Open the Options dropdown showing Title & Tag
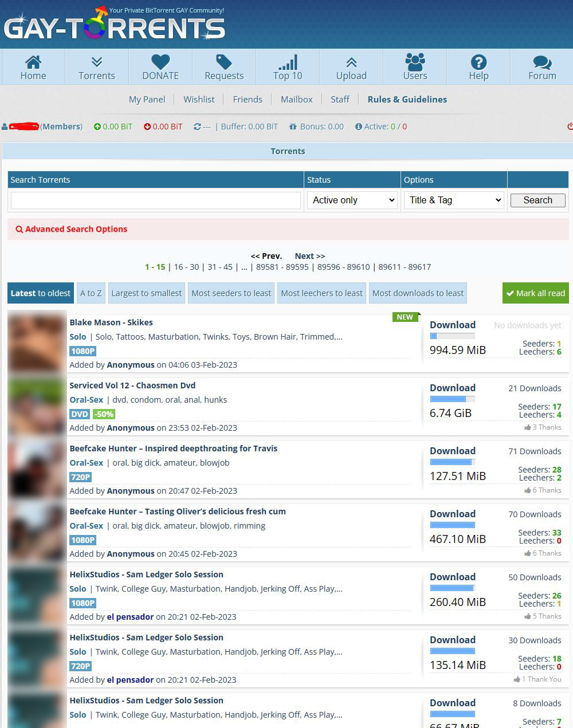573x728 pixels. [454, 200]
